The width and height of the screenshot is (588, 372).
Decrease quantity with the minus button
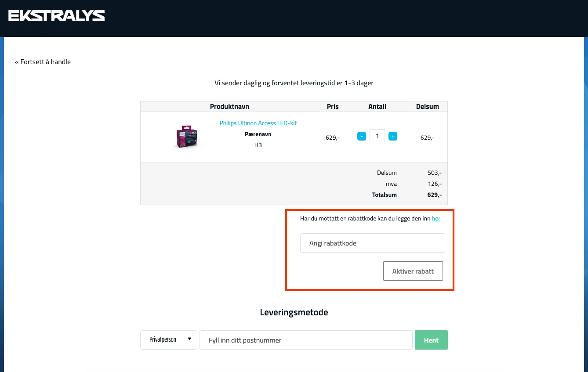click(x=362, y=136)
